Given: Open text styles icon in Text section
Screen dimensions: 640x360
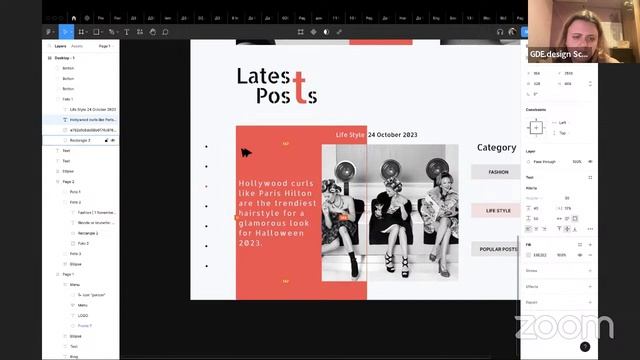Looking at the screenshot, I should coord(590,178).
